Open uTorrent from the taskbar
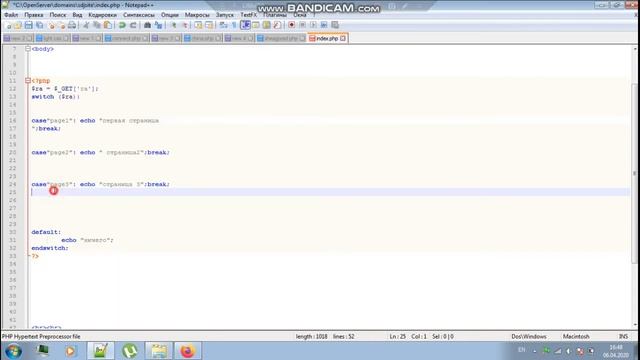The image size is (640, 360). coord(130,351)
